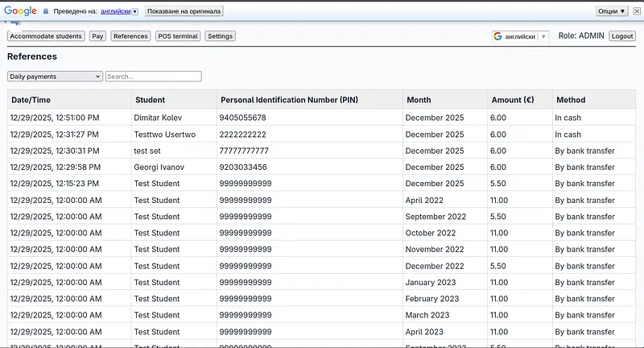Open the translated language dropdown arrow
The height and width of the screenshot is (348, 644).
coord(134,11)
